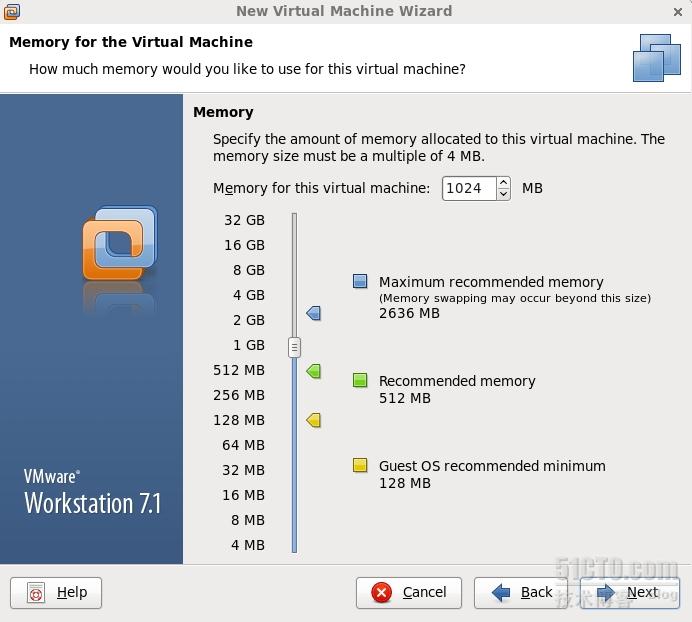Increase memory with the up stepper arrow

pyautogui.click(x=504, y=182)
